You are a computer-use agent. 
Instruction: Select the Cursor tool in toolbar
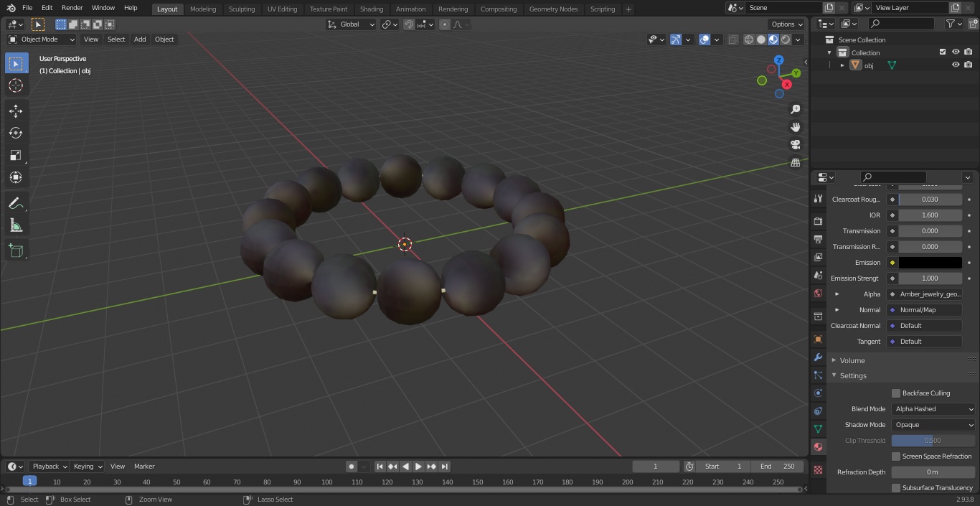[x=16, y=85]
